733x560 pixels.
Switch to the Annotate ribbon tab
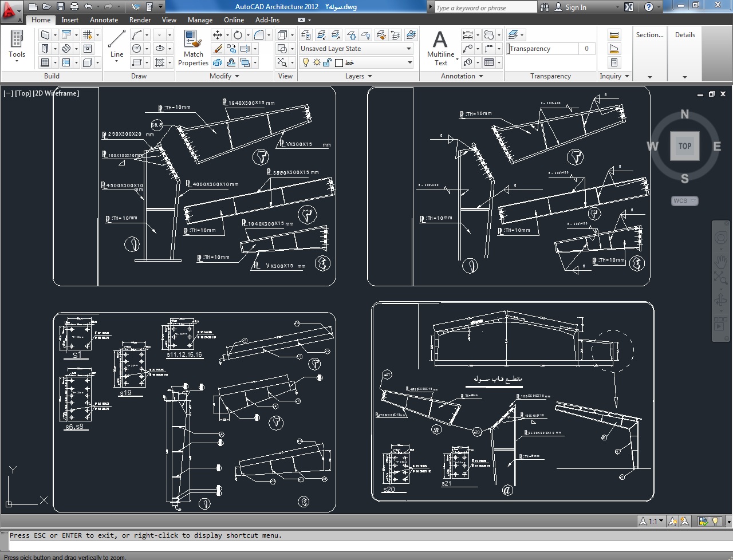(x=104, y=20)
